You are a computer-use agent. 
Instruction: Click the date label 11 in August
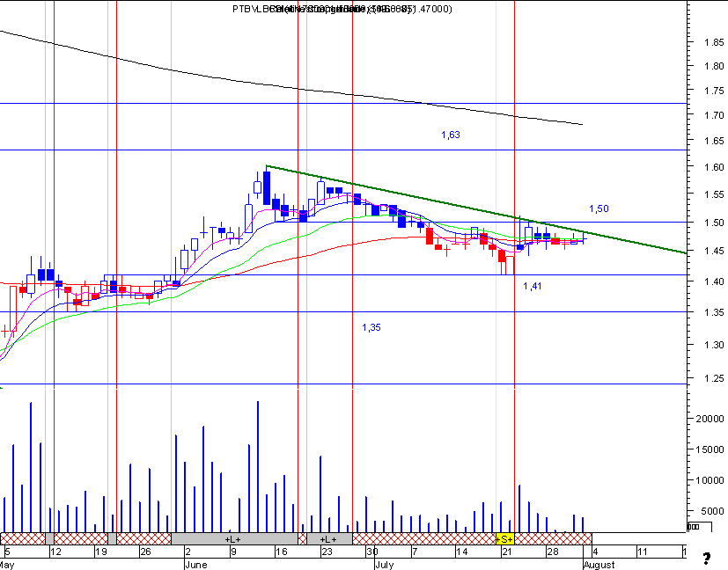(x=642, y=552)
